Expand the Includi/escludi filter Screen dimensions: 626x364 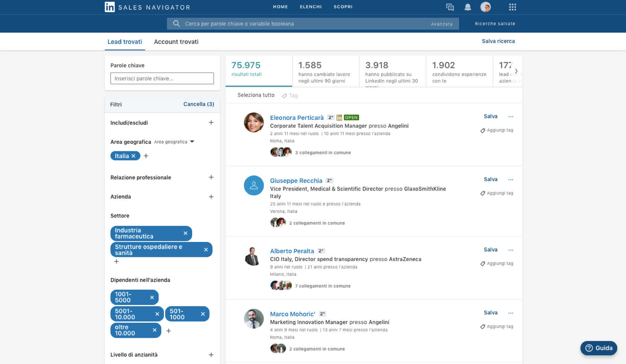click(x=211, y=122)
